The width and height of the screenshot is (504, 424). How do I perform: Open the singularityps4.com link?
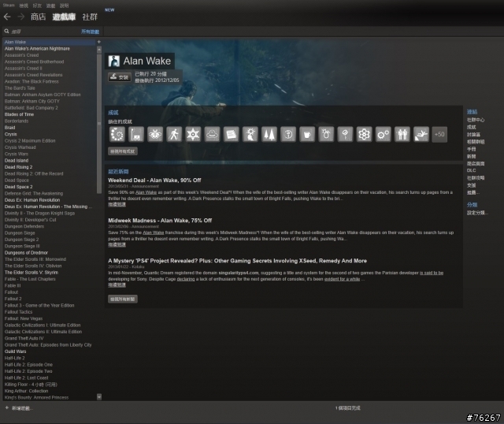239,273
